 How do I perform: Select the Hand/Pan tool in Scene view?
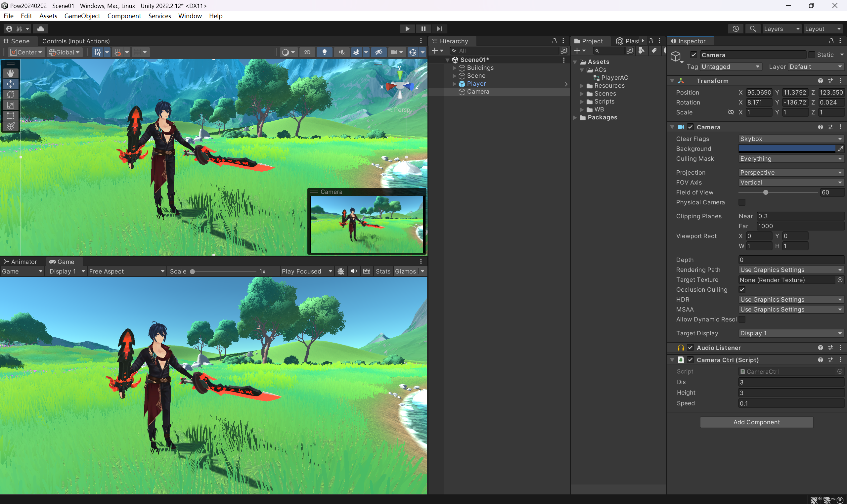pyautogui.click(x=10, y=72)
